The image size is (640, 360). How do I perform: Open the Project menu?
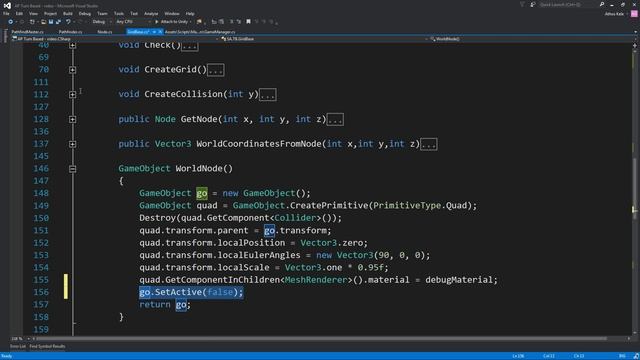(50, 13)
